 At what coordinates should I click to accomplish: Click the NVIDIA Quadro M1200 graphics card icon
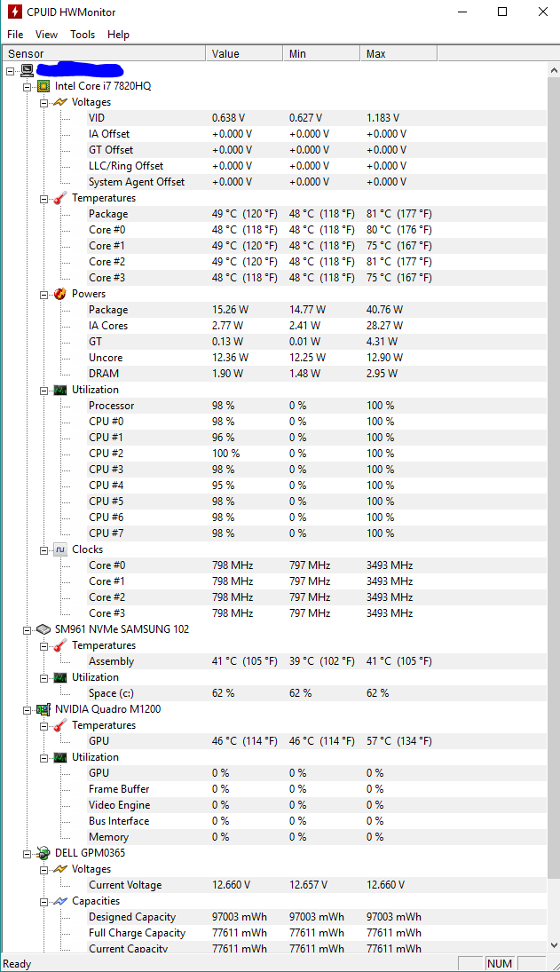[x=43, y=709]
